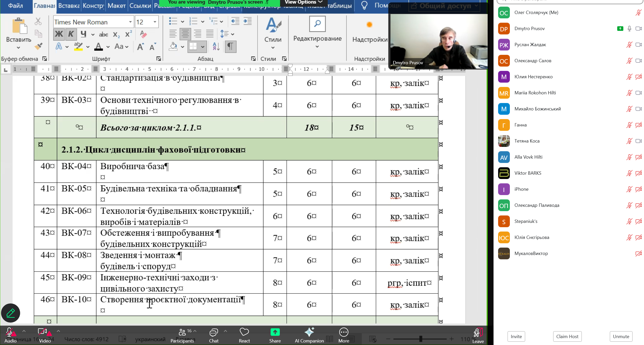Click the Copy icon in clipboard group
Screen dimensions: 644x345
(38, 34)
